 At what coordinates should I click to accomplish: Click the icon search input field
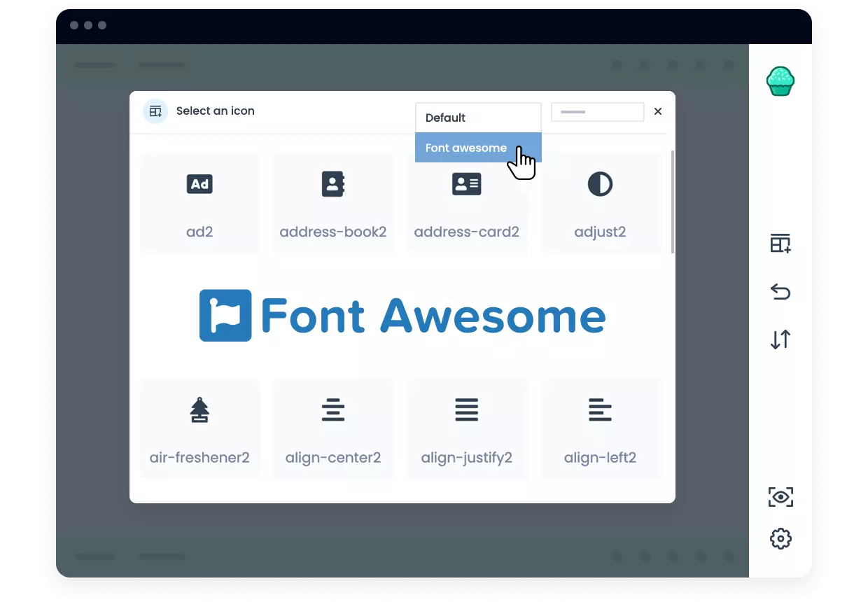coord(597,112)
